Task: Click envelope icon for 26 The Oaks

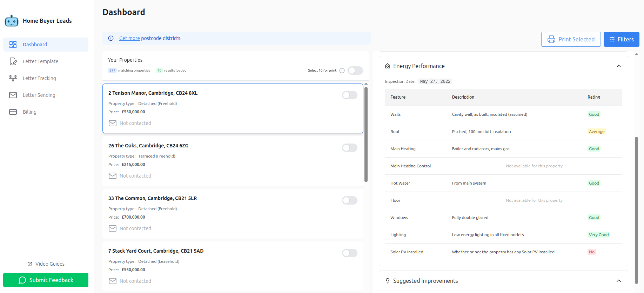Action: click(113, 176)
